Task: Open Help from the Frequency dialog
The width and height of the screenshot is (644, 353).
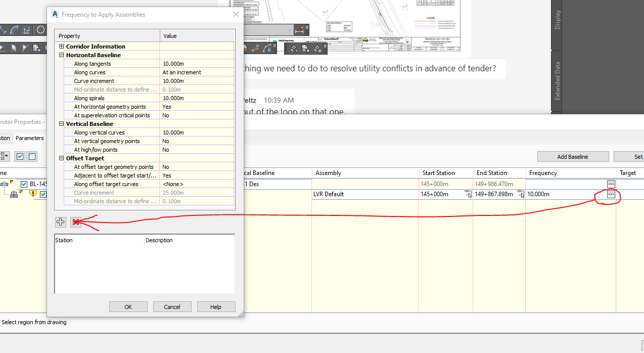Action: point(216,306)
